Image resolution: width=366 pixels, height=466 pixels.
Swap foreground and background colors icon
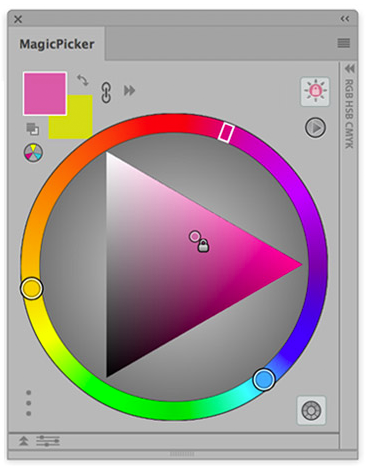tap(83, 80)
